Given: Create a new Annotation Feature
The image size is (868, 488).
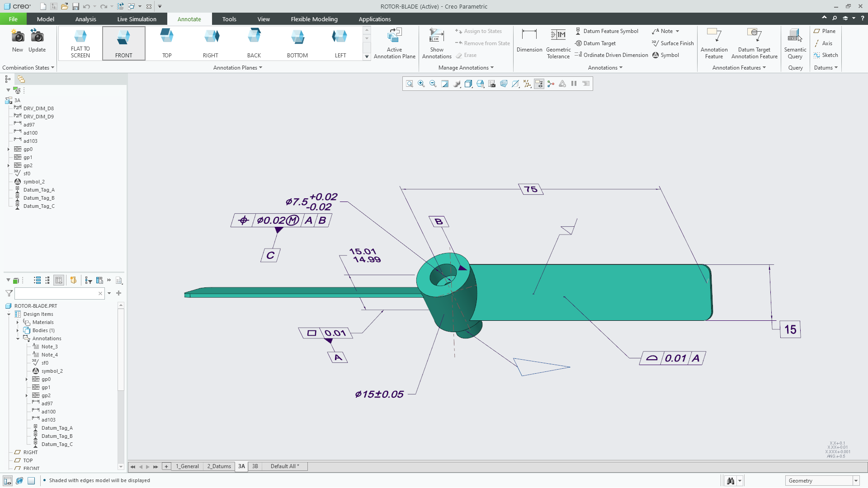Looking at the screenshot, I should click(x=714, y=42).
